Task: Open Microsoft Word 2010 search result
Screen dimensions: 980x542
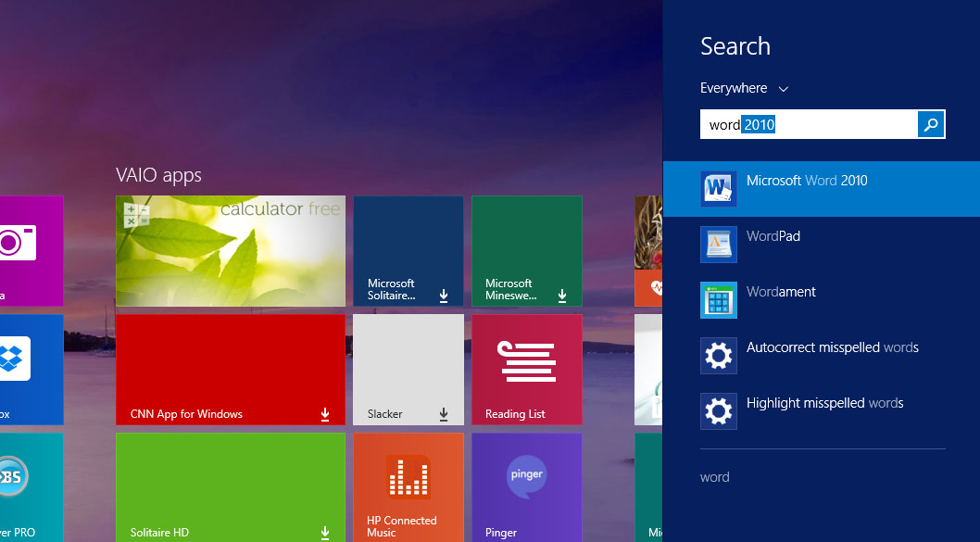Action: click(x=822, y=189)
